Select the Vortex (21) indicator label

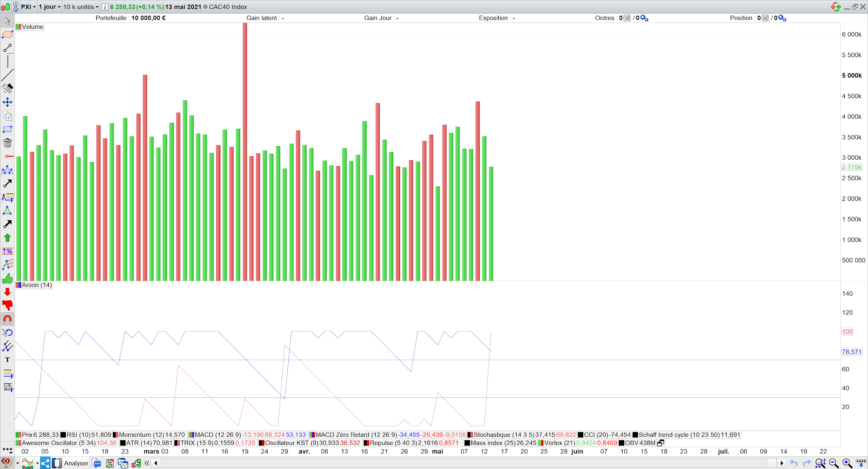point(578,443)
